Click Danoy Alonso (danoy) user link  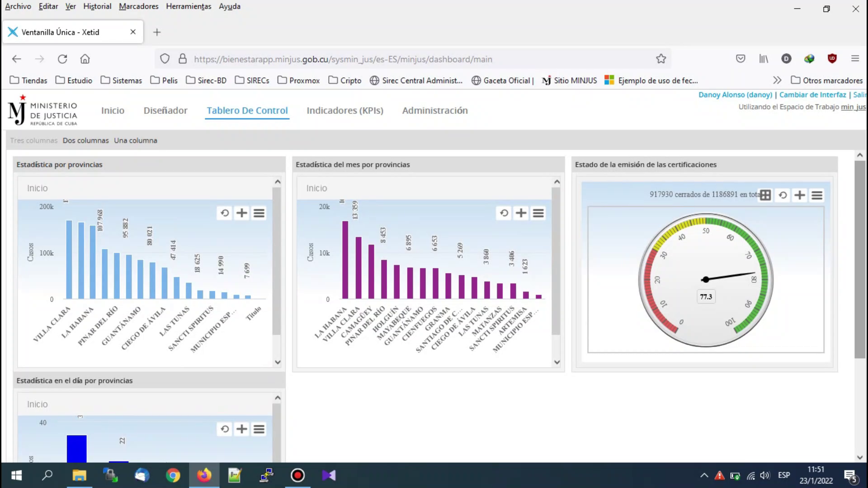[x=735, y=94]
